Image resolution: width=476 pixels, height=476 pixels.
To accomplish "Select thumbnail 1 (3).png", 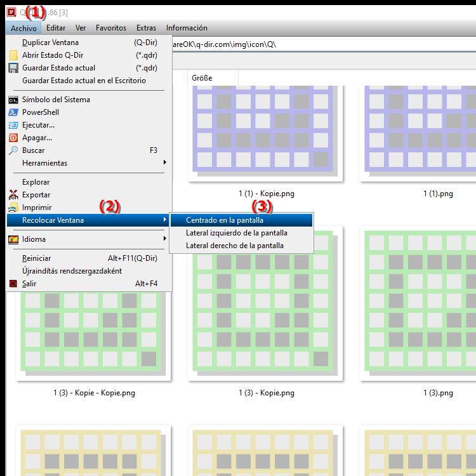I will point(418,303).
